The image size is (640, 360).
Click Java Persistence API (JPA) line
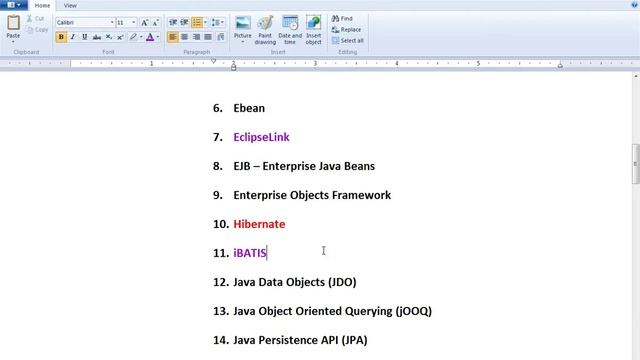tap(300, 340)
